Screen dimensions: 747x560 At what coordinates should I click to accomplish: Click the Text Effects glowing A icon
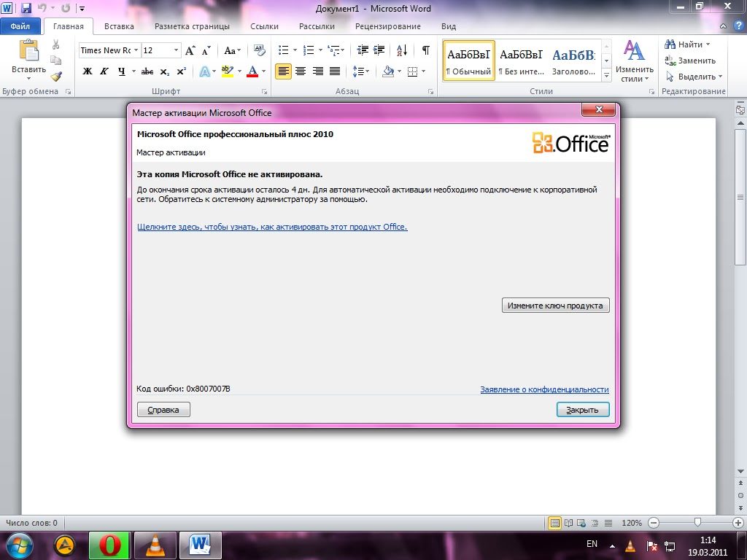point(204,71)
